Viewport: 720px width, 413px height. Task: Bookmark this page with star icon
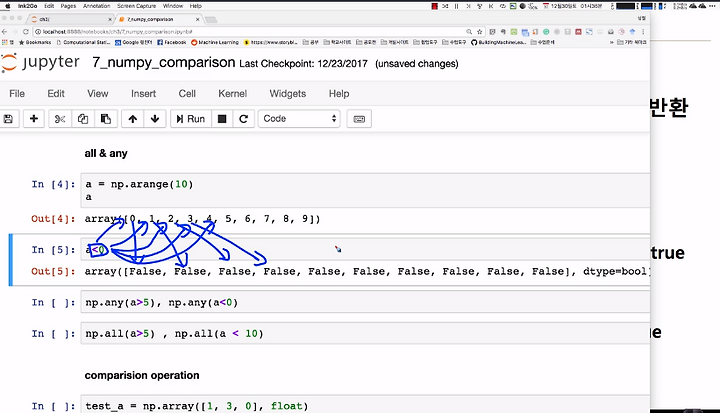pos(479,32)
